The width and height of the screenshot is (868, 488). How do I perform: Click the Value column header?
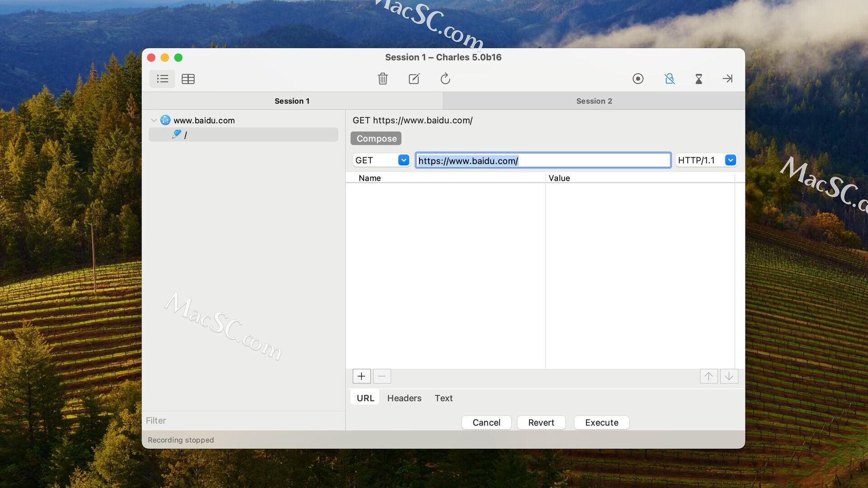click(640, 178)
